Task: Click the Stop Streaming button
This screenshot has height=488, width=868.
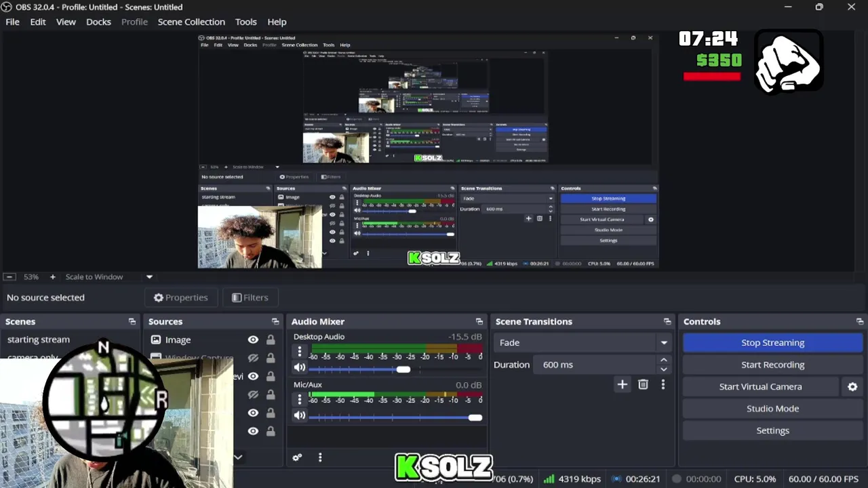Action: [x=772, y=342]
